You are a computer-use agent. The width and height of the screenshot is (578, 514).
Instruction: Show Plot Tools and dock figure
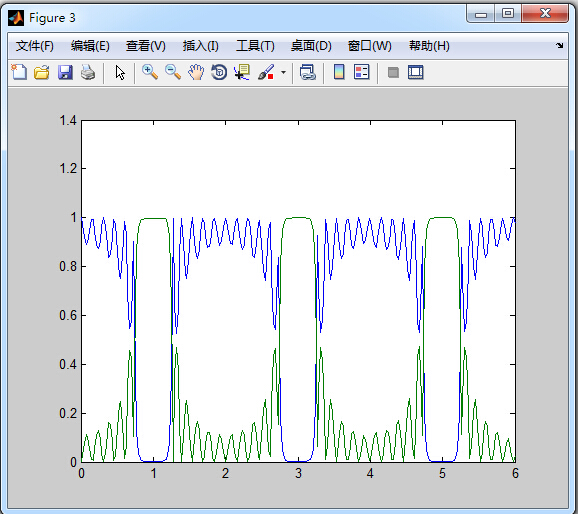(415, 72)
